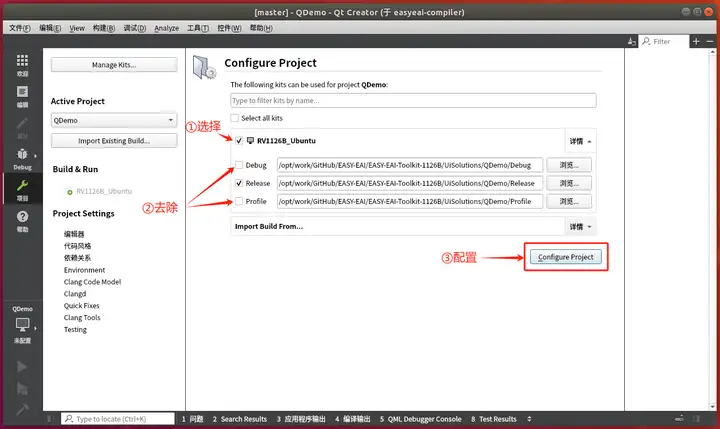Open the Help mode question icon

click(x=22, y=216)
